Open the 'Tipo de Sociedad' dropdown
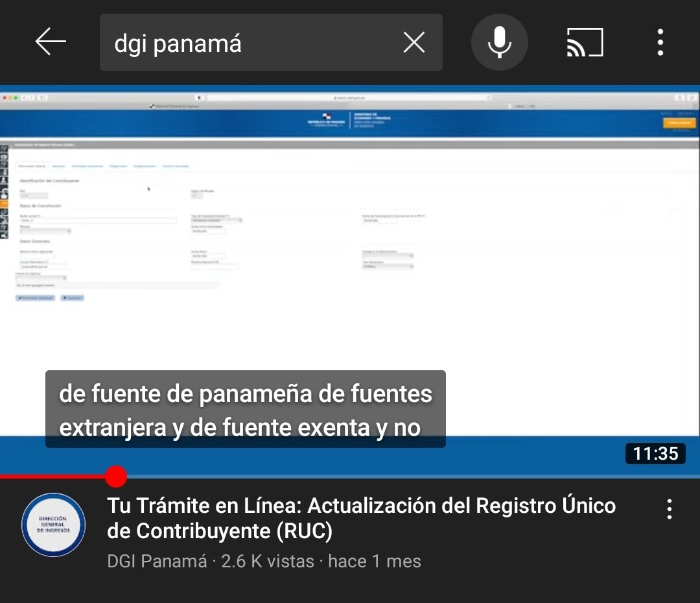 point(216,220)
